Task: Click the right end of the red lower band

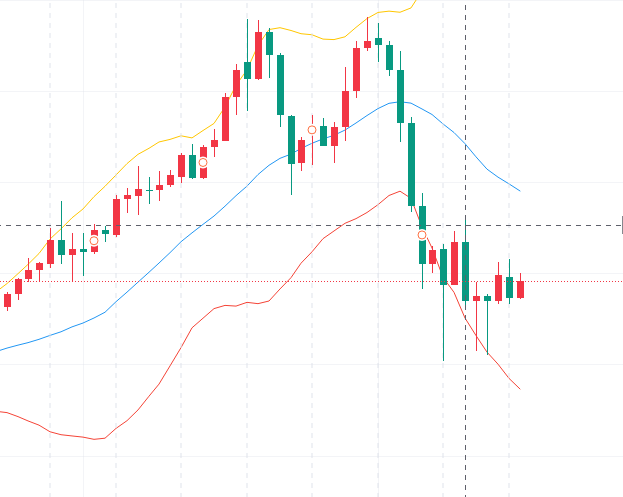Action: click(x=518, y=387)
